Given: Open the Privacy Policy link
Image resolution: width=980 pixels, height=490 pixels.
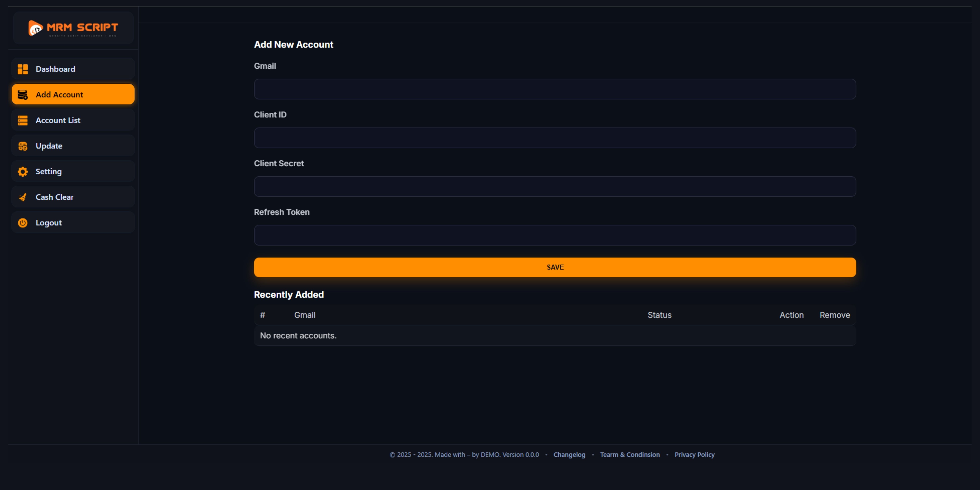Looking at the screenshot, I should click(694, 455).
